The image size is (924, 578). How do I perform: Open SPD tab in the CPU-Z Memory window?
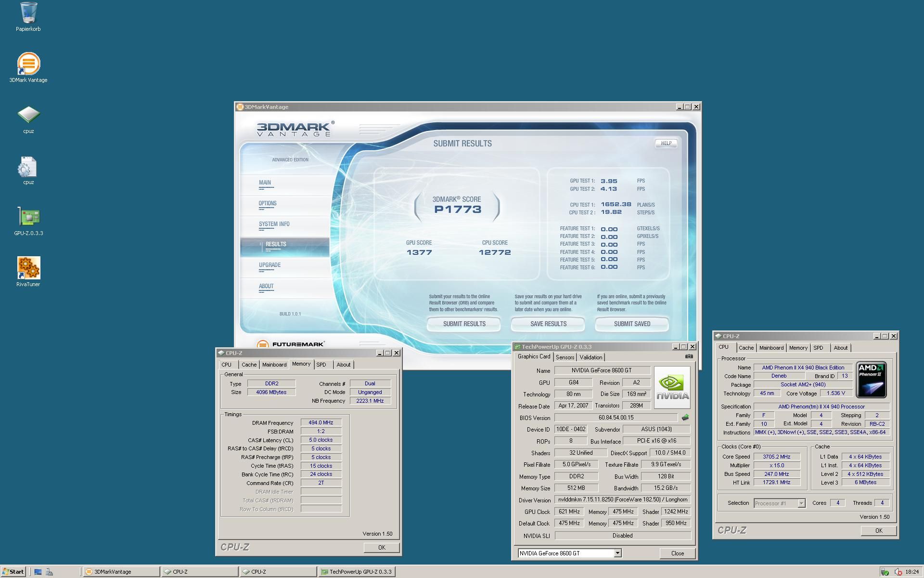tap(321, 365)
